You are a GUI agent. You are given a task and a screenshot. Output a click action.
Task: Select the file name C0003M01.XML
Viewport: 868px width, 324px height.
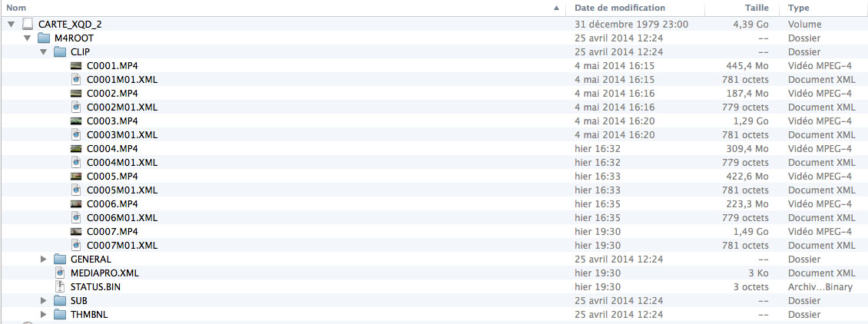[x=122, y=135]
